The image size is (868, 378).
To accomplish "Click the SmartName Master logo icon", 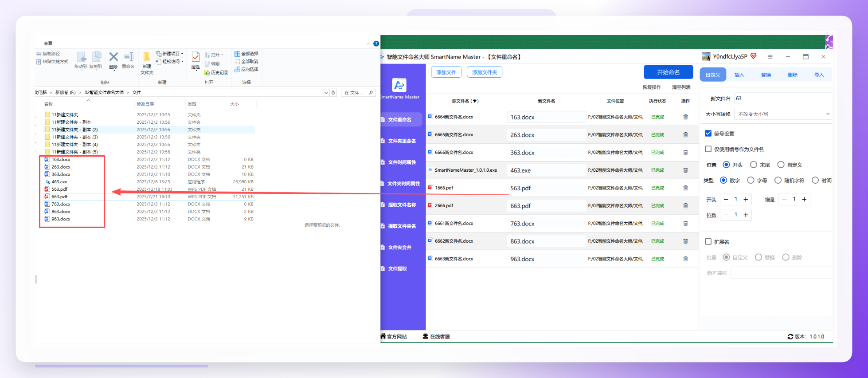I will (399, 85).
